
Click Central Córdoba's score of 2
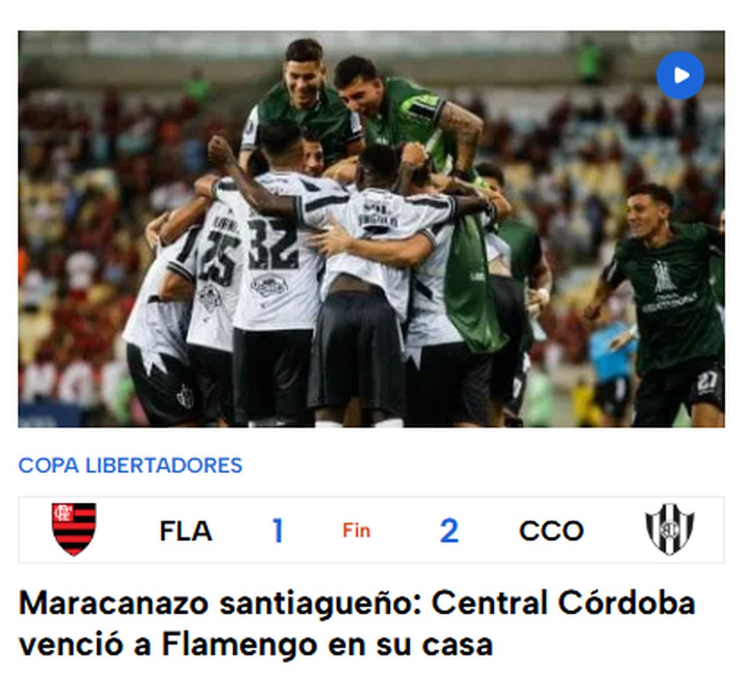point(449,531)
